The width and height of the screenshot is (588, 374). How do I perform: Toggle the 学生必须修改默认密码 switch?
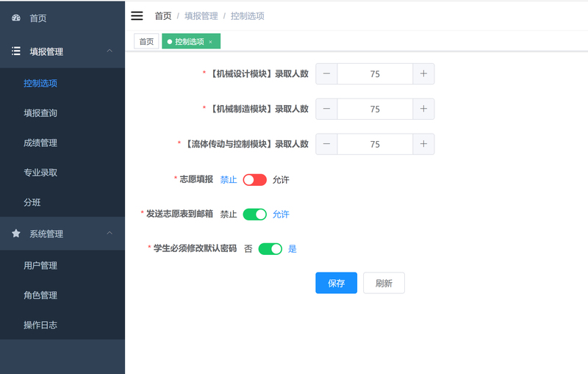270,249
